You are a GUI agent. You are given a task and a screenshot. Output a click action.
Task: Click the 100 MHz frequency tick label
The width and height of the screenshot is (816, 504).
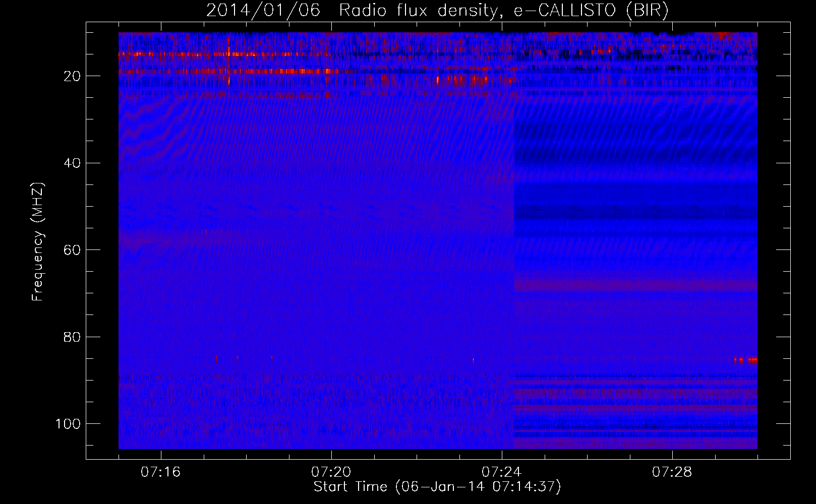(68, 424)
